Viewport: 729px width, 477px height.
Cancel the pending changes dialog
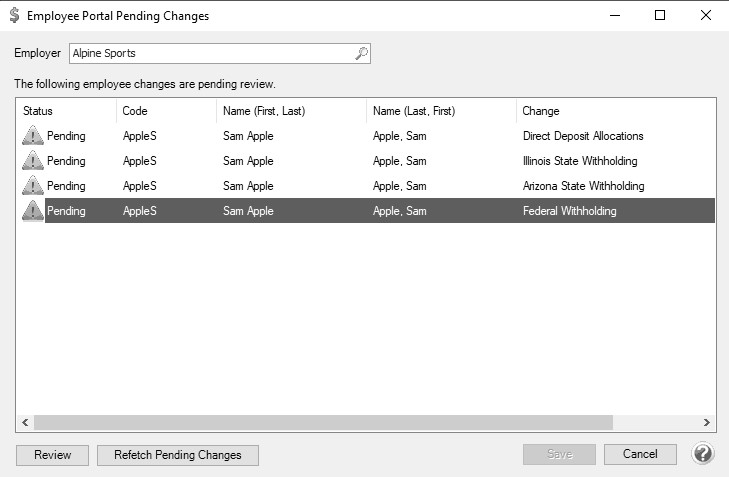point(640,454)
